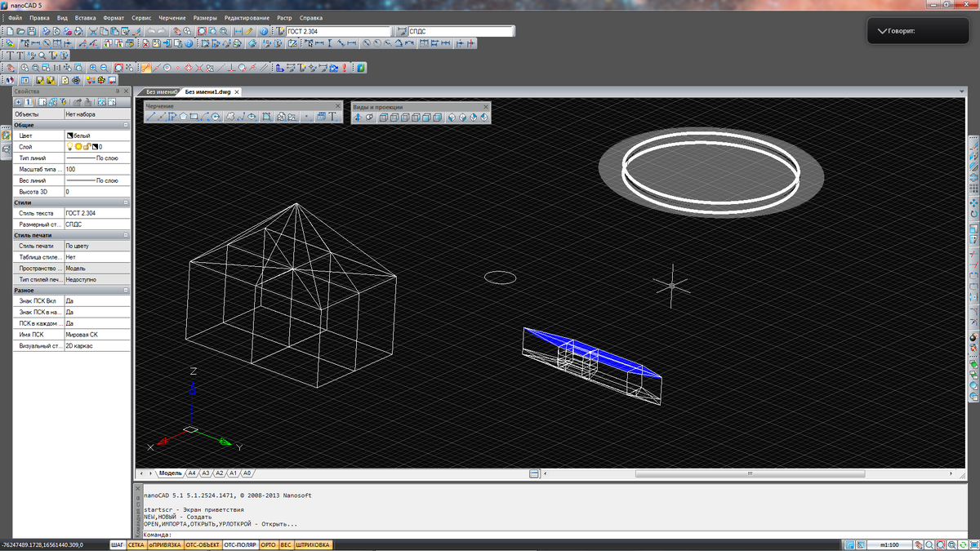Switch to the А3 layout tab

[x=206, y=473]
